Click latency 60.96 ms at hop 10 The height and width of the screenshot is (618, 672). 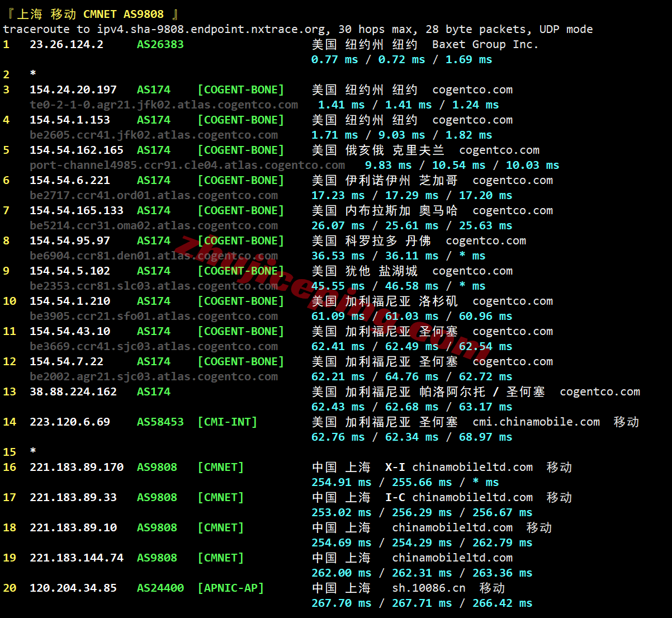(x=486, y=316)
